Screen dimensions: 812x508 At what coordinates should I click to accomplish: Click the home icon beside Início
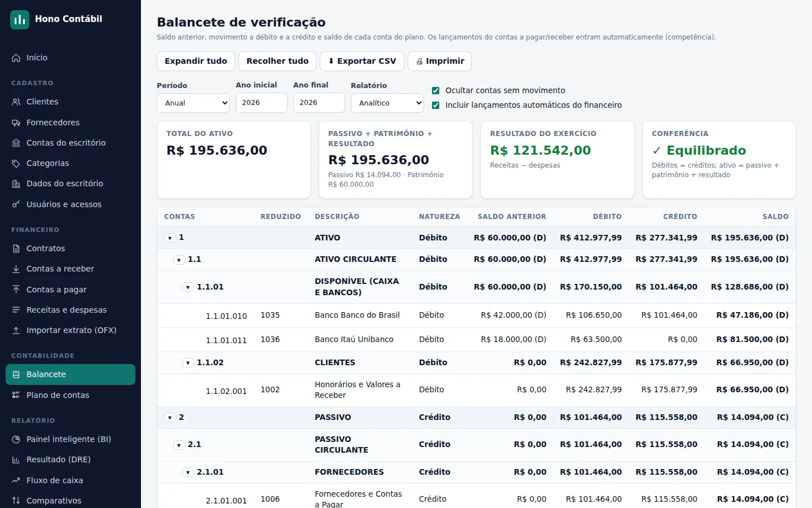pos(16,58)
